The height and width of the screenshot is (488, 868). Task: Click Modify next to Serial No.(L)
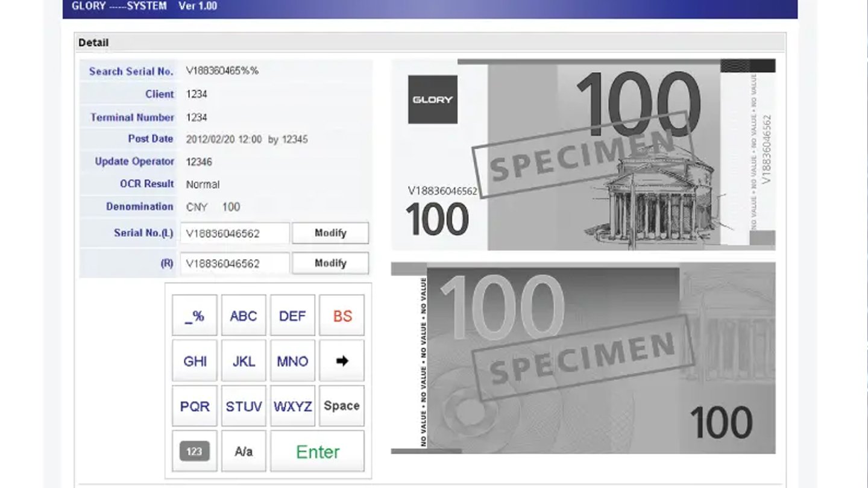pyautogui.click(x=330, y=233)
